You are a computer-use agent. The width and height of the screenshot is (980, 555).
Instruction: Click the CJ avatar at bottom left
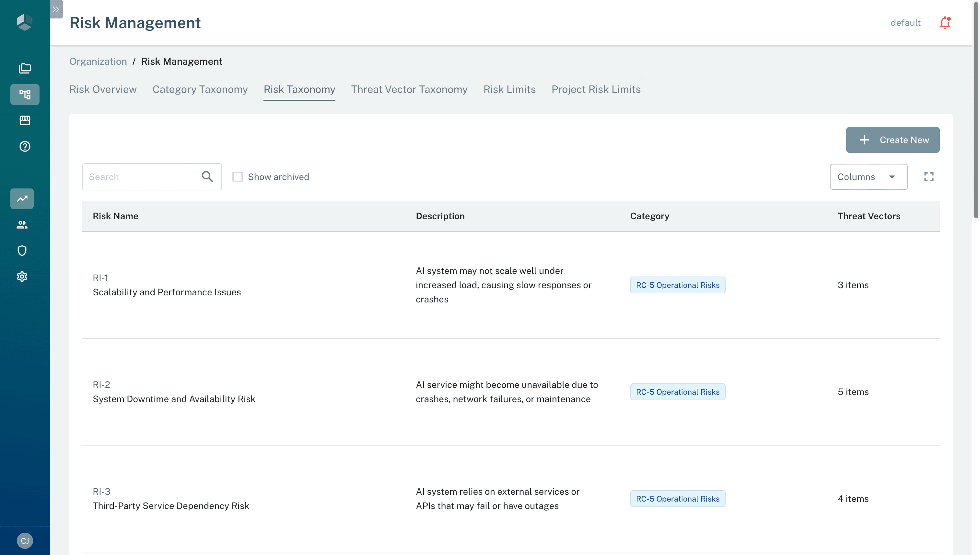pyautogui.click(x=25, y=540)
